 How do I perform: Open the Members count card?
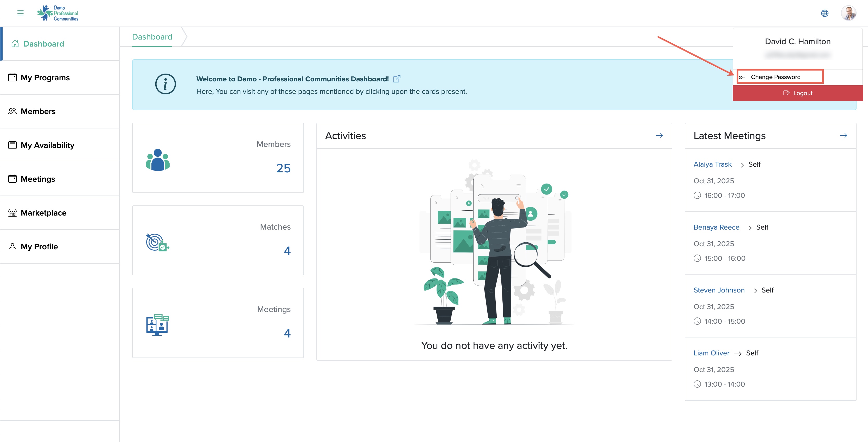[218, 158]
